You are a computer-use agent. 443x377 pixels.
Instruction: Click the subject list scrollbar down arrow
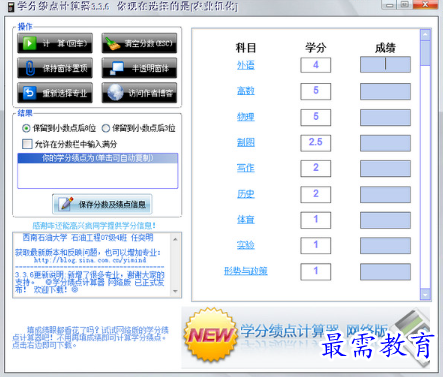(x=426, y=294)
